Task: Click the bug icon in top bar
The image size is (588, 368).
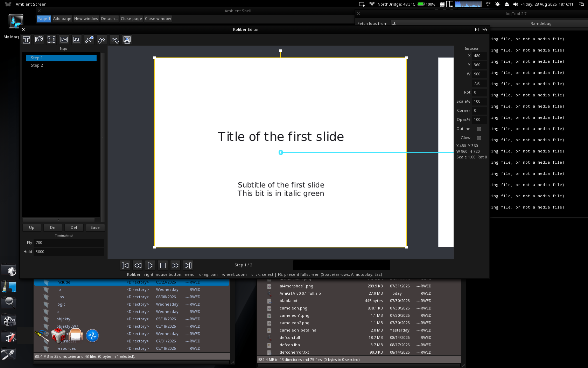Action: (x=498, y=4)
